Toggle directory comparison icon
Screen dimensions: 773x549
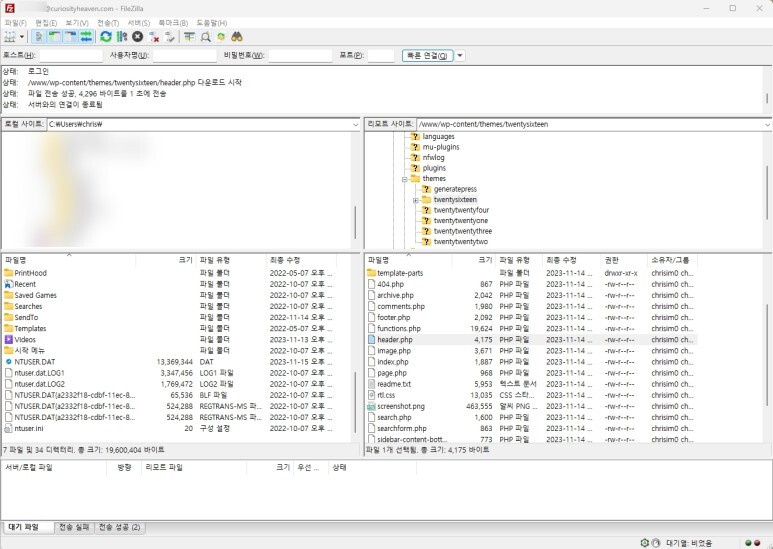point(206,37)
